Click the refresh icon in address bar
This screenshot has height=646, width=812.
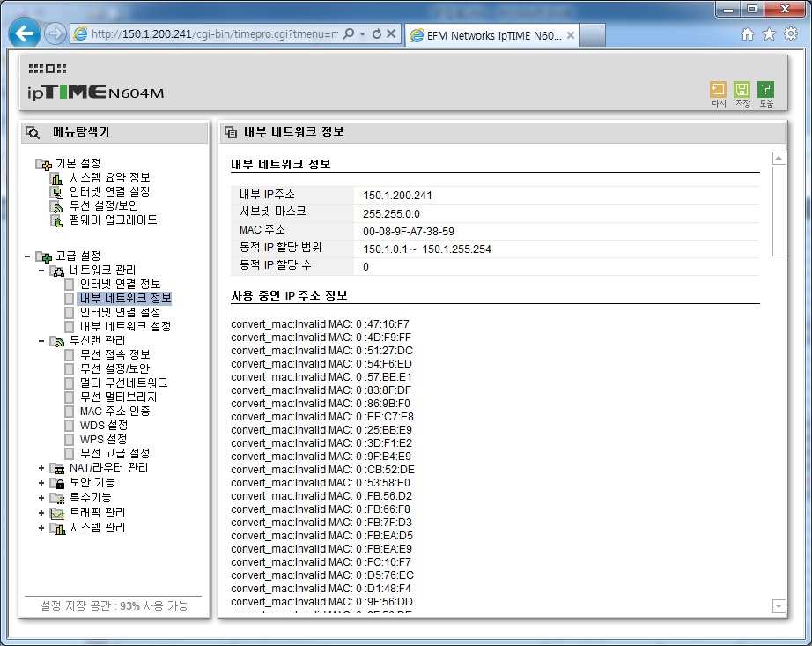click(x=376, y=34)
